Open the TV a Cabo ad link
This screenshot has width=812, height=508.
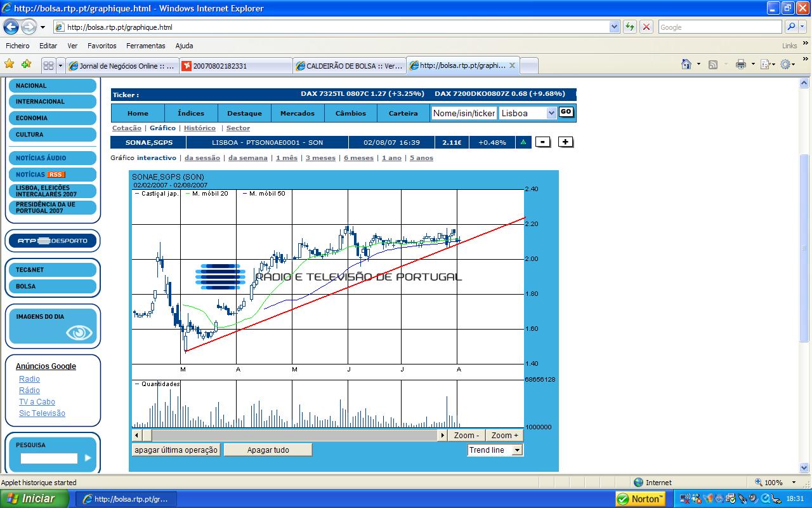[37, 402]
